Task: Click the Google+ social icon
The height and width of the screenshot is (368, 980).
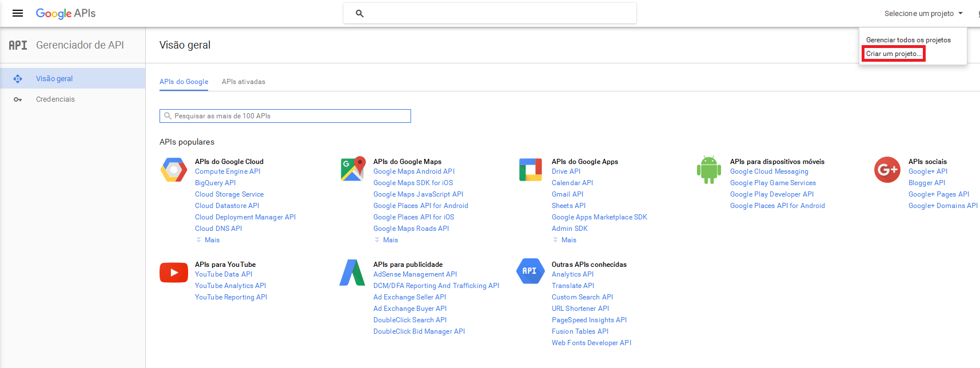Action: pyautogui.click(x=887, y=170)
